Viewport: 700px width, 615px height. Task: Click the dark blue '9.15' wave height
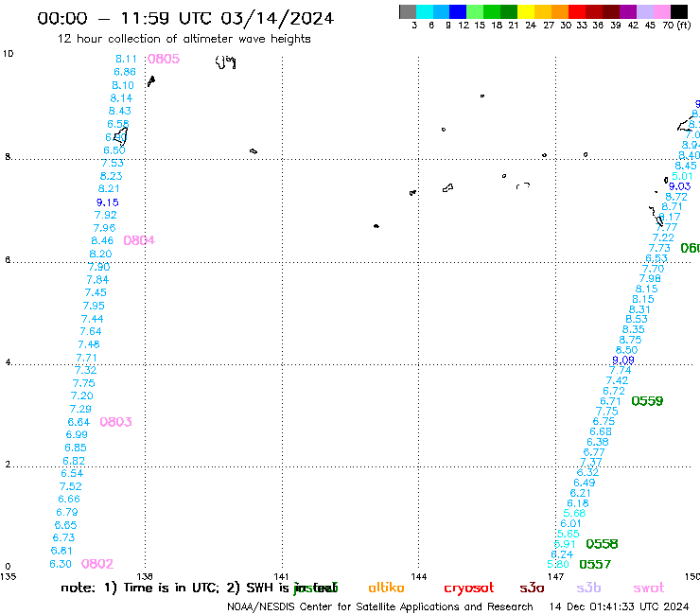pyautogui.click(x=108, y=202)
